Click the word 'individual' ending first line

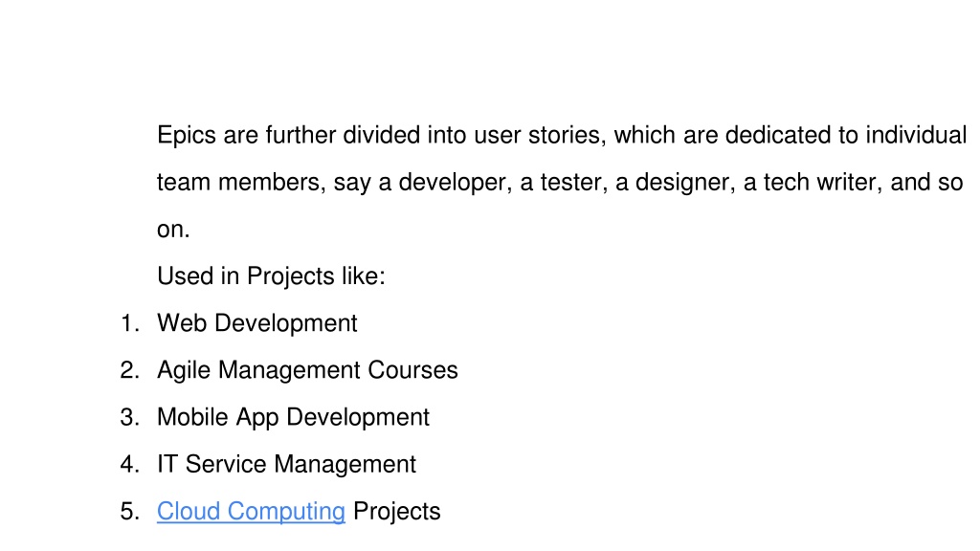coord(916,136)
